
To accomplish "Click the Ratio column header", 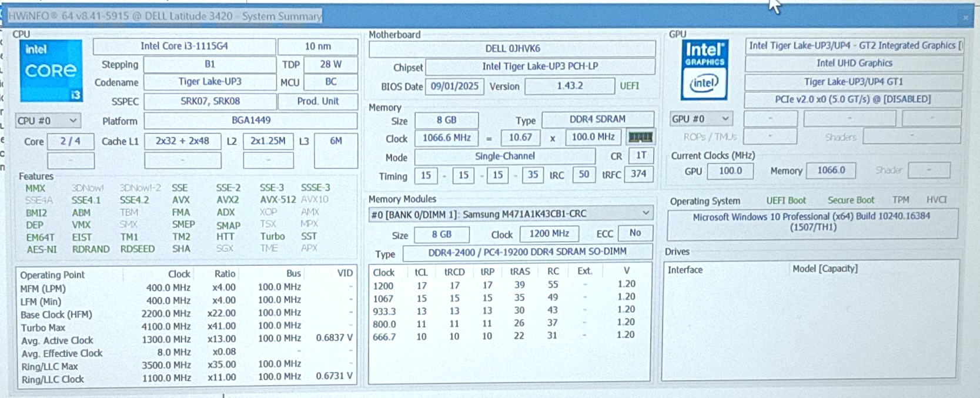I will [225, 274].
